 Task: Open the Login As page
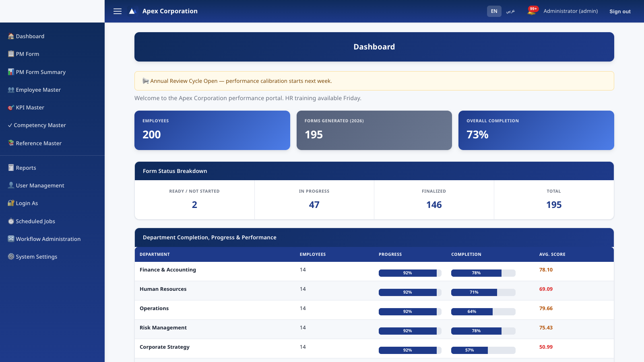tap(52, 203)
